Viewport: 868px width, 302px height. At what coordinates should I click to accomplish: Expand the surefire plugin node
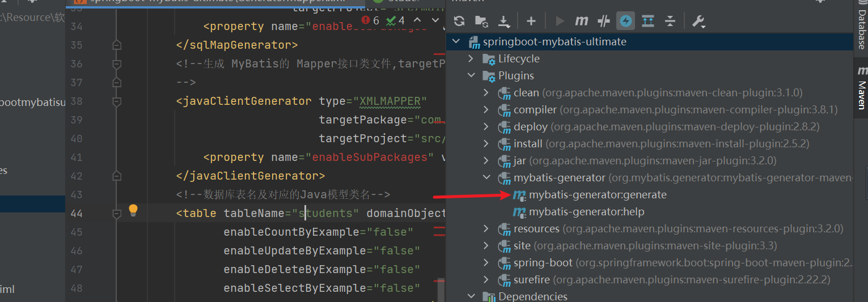(486, 280)
